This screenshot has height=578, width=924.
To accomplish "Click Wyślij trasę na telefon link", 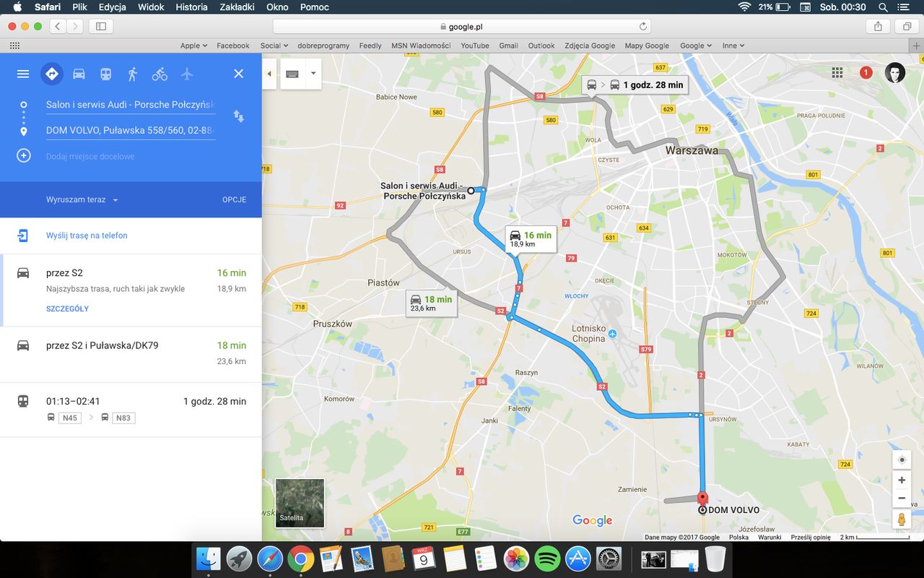I will click(x=87, y=236).
